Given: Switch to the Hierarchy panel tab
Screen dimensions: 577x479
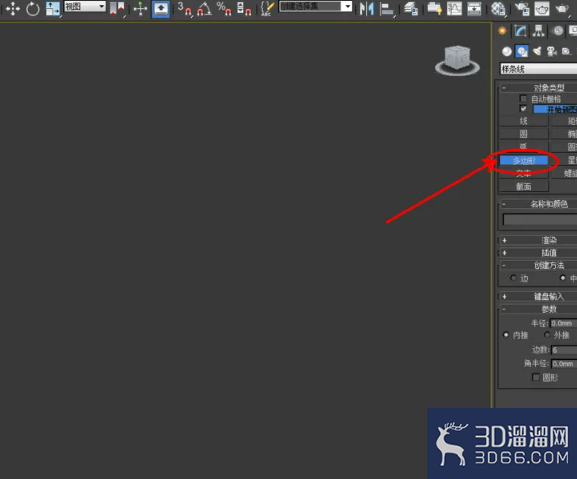Looking at the screenshot, I should click(x=538, y=31).
